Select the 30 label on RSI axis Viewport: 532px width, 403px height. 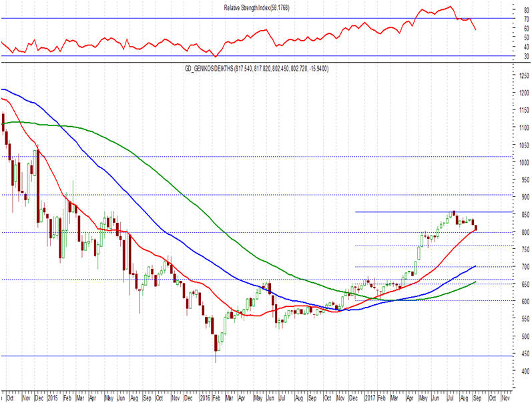526,56
